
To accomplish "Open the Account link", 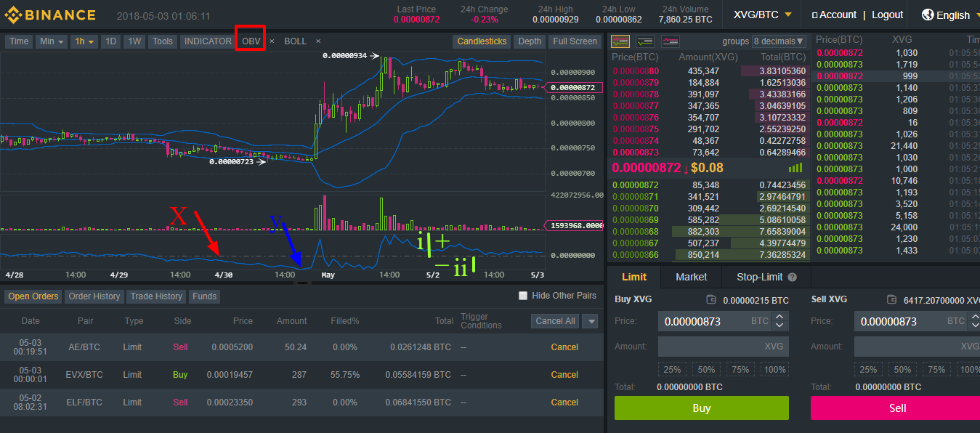I will [x=834, y=15].
